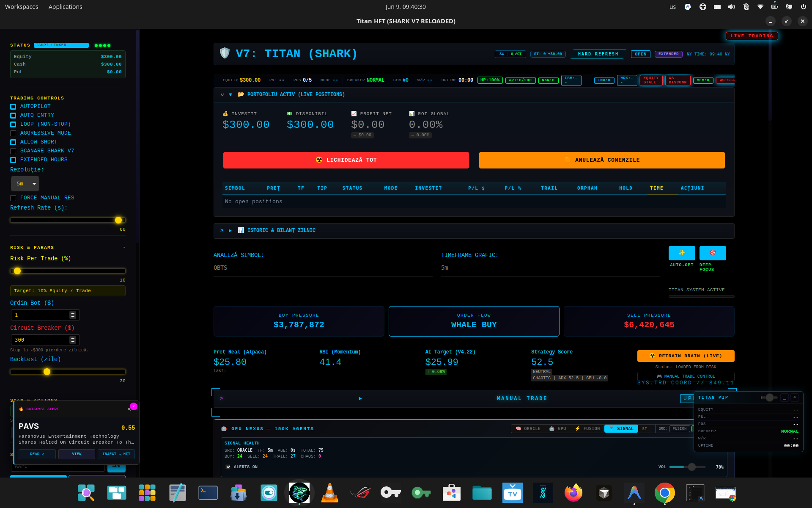This screenshot has height=508, width=812.
Task: Open the software store bag icon
Action: click(x=451, y=493)
